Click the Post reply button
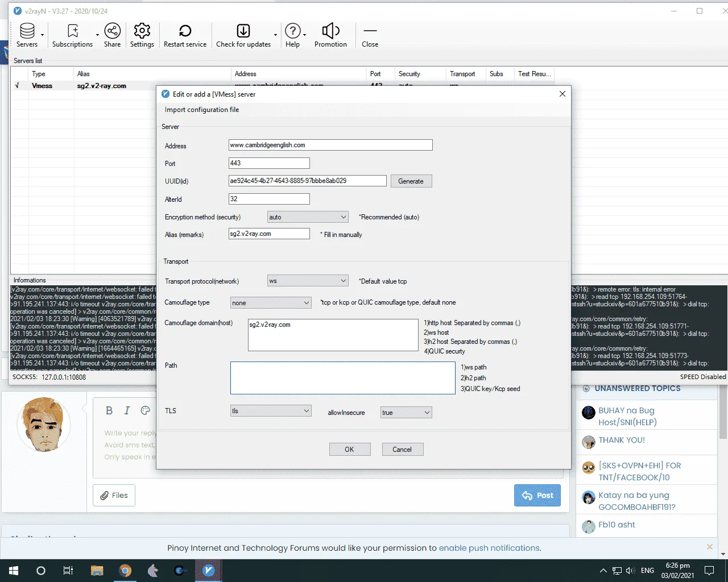The width and height of the screenshot is (728, 582). (x=537, y=495)
